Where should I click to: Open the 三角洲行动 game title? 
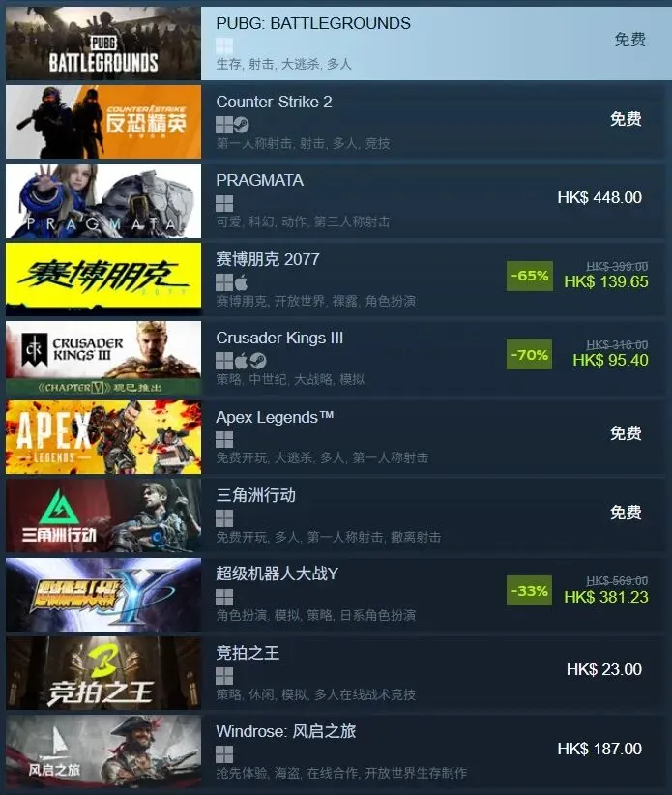pyautogui.click(x=256, y=495)
